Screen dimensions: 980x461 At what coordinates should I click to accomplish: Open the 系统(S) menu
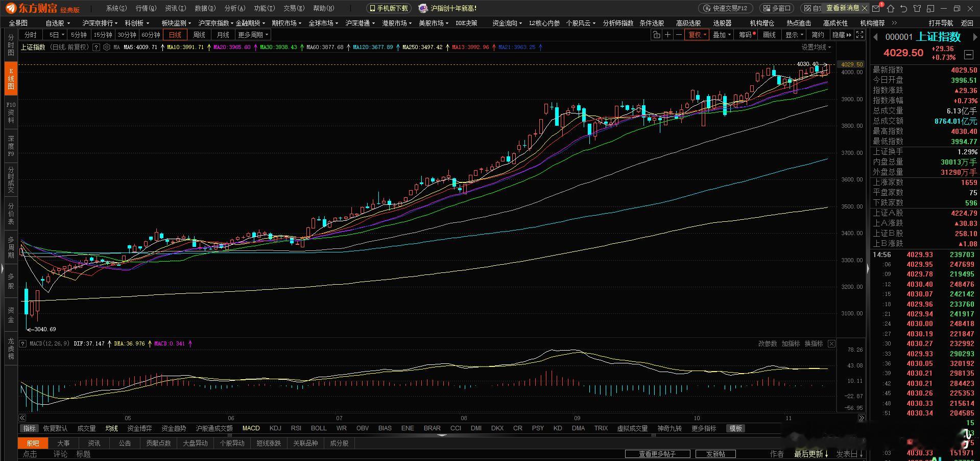pos(116,8)
